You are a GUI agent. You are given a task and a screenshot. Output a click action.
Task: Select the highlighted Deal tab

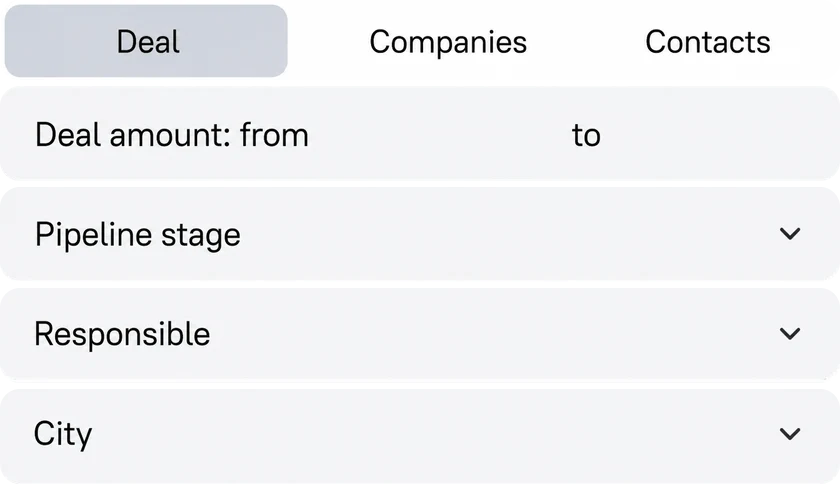coord(146,41)
